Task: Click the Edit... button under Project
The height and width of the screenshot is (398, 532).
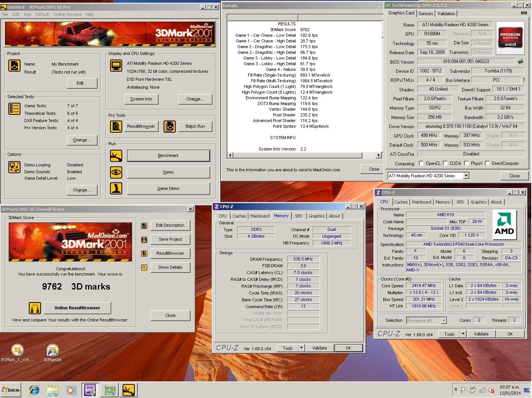Action: (x=82, y=83)
